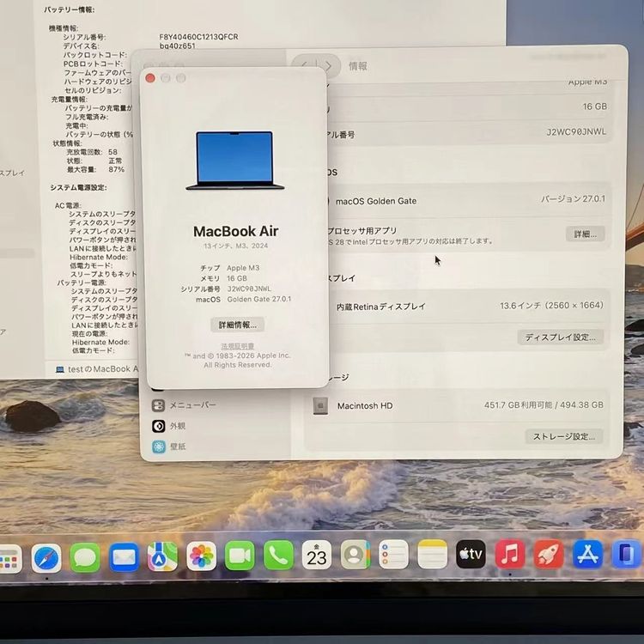Click Macintosh HD storage label
Image resolution: width=644 pixels, height=644 pixels.
pyautogui.click(x=365, y=406)
